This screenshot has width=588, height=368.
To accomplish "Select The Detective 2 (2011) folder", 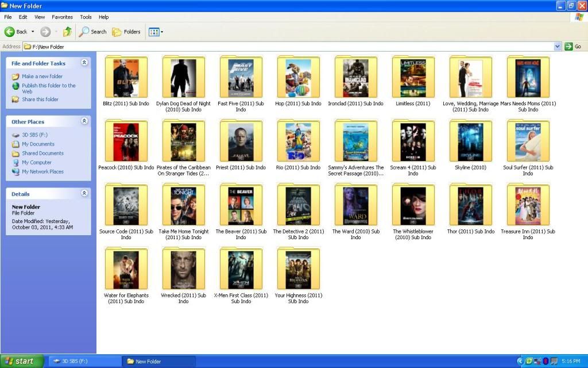I will coord(298,212).
